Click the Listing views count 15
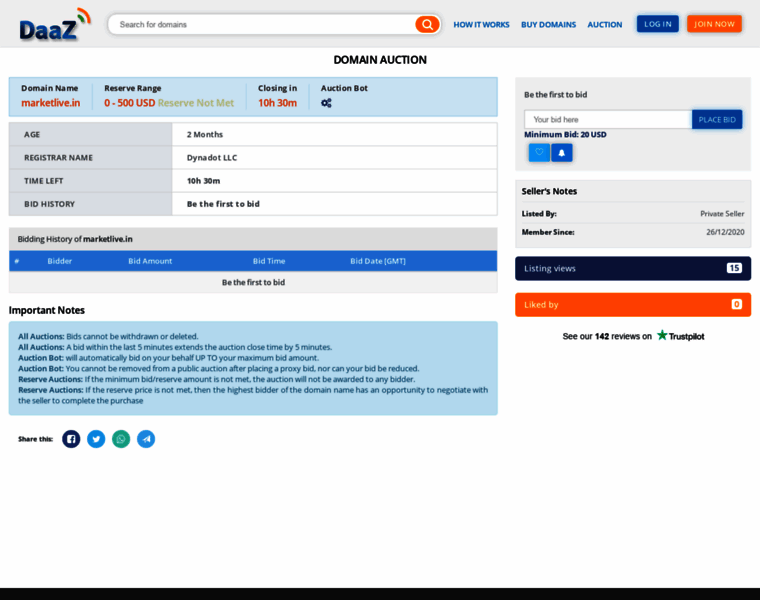 (734, 268)
